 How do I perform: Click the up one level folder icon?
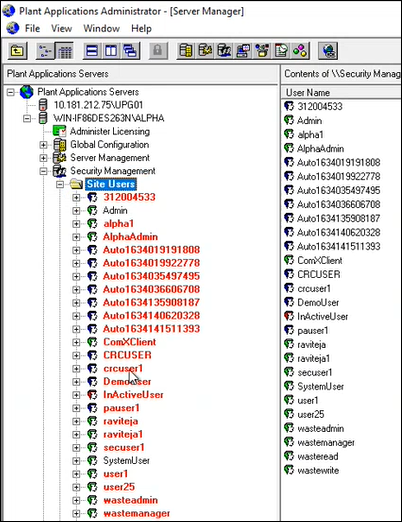(17, 51)
